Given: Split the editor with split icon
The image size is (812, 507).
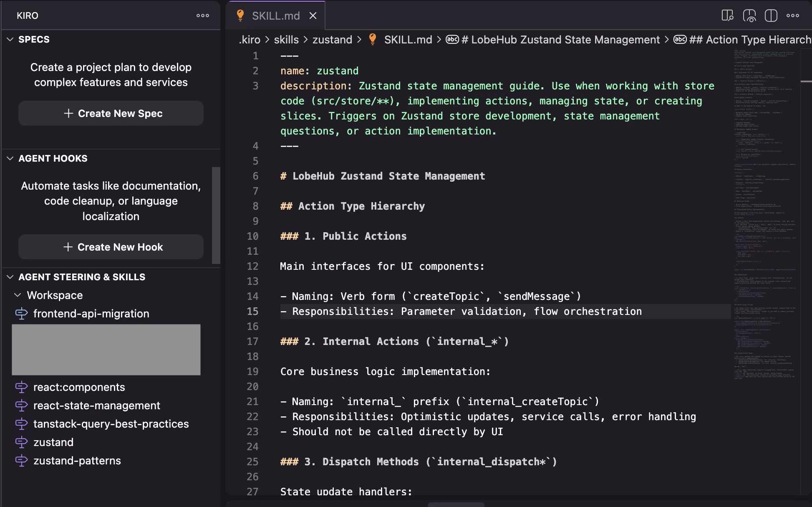Looking at the screenshot, I should 771,15.
